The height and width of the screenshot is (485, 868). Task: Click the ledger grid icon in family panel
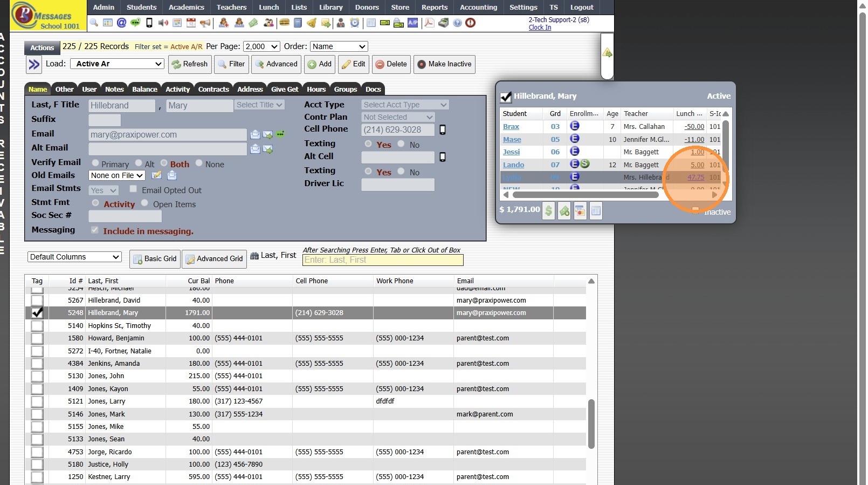(596, 211)
